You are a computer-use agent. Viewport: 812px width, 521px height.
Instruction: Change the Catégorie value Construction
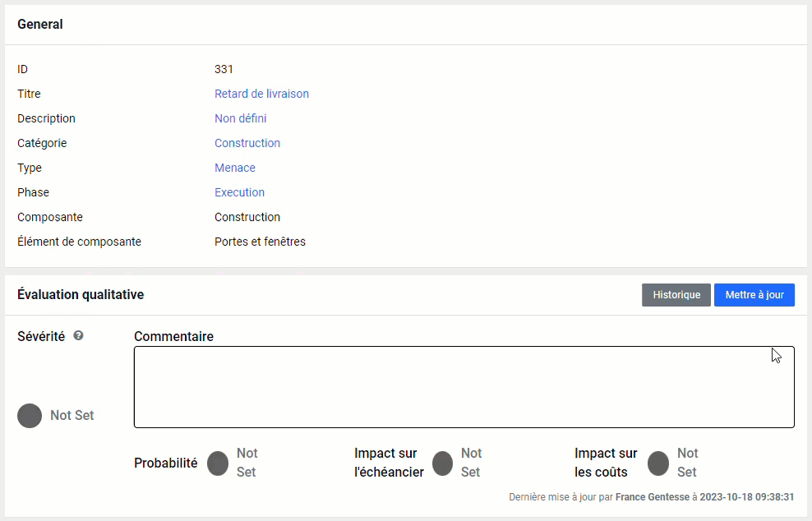tap(247, 143)
